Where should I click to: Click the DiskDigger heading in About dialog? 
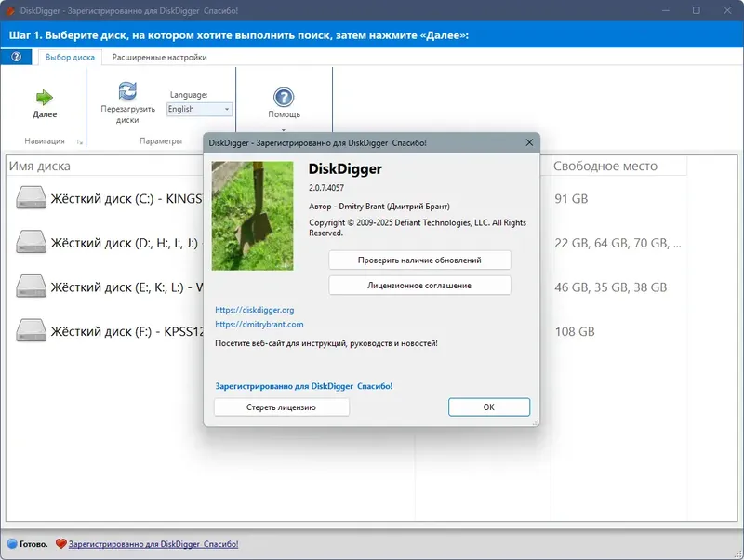click(x=345, y=169)
